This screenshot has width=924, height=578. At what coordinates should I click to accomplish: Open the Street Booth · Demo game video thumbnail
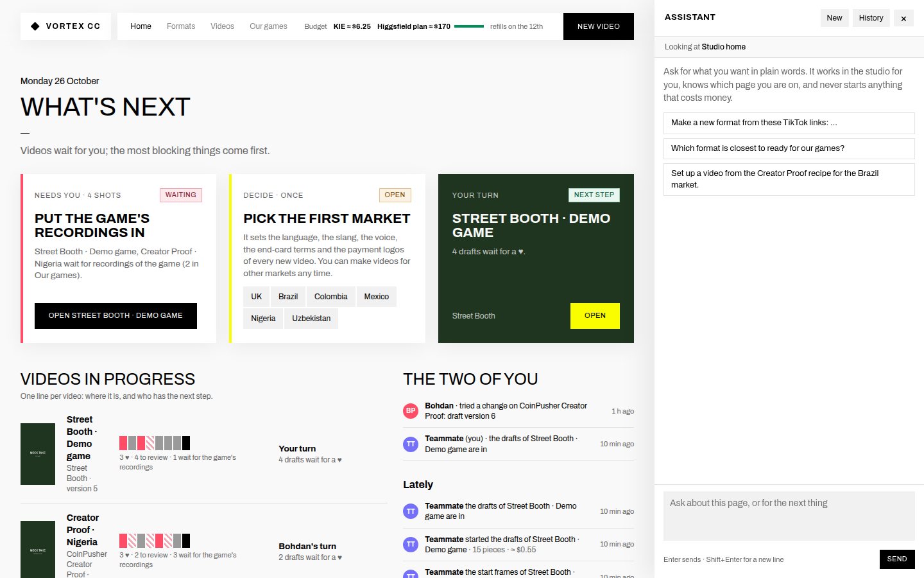pyautogui.click(x=38, y=454)
